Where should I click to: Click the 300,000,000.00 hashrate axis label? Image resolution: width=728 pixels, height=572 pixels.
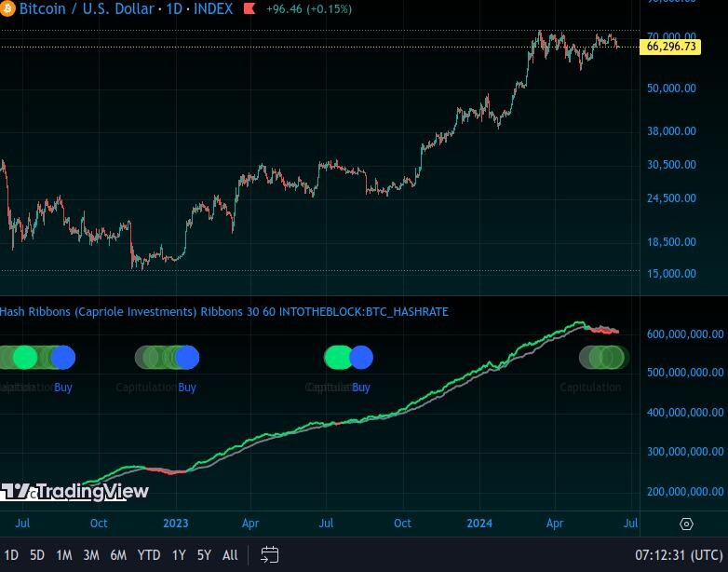(x=685, y=451)
